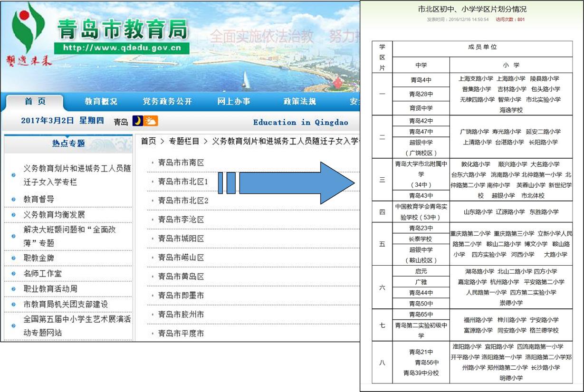Click the bullet icon beside 名师工作室

click(13, 274)
